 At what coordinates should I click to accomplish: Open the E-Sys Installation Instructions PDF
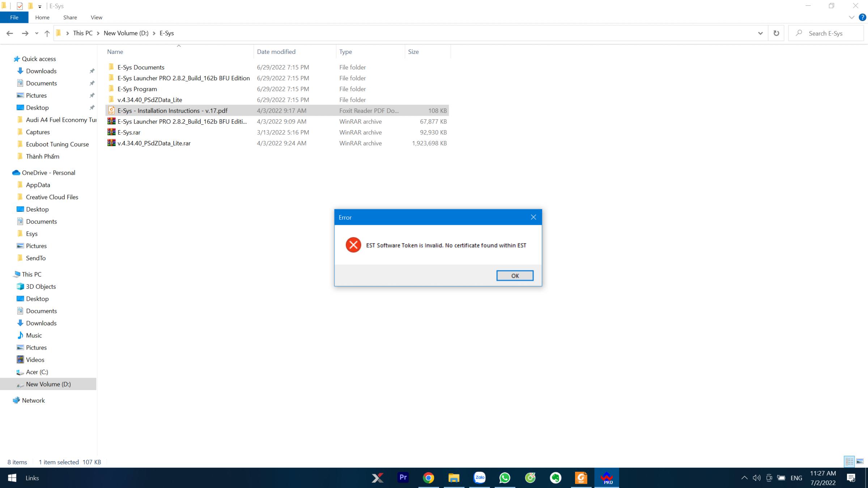[x=172, y=111]
